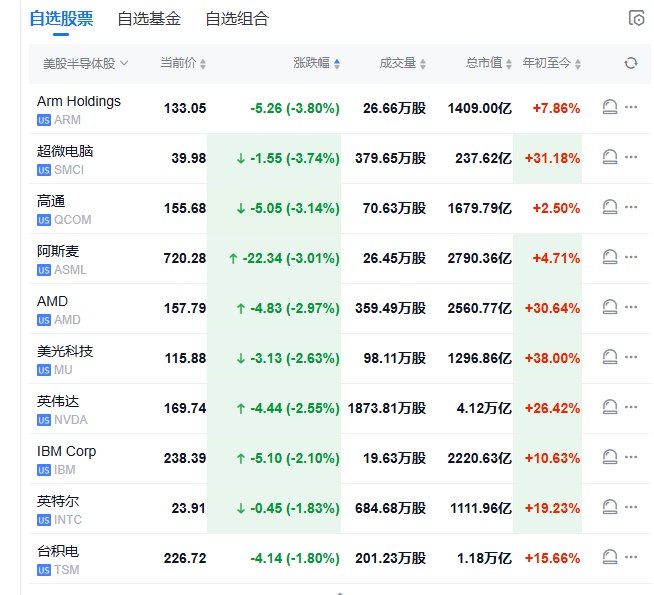
Task: Set a price alert bell for 台积电 TSM
Action: click(x=610, y=557)
